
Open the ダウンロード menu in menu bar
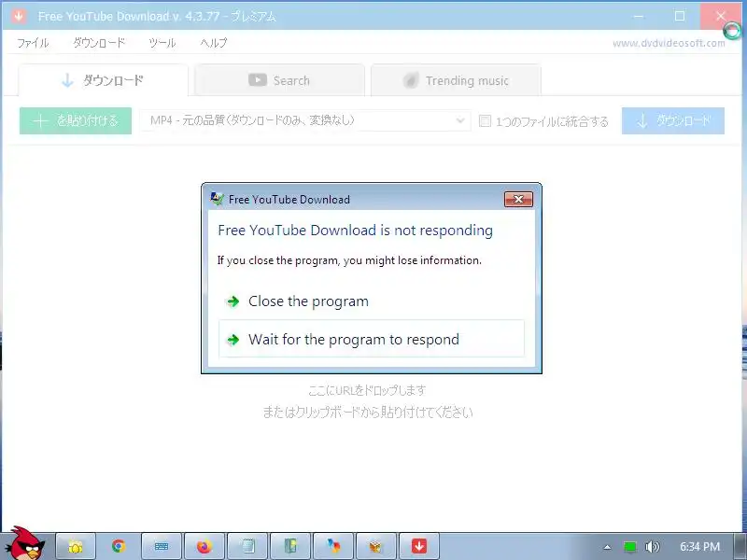pyautogui.click(x=99, y=43)
